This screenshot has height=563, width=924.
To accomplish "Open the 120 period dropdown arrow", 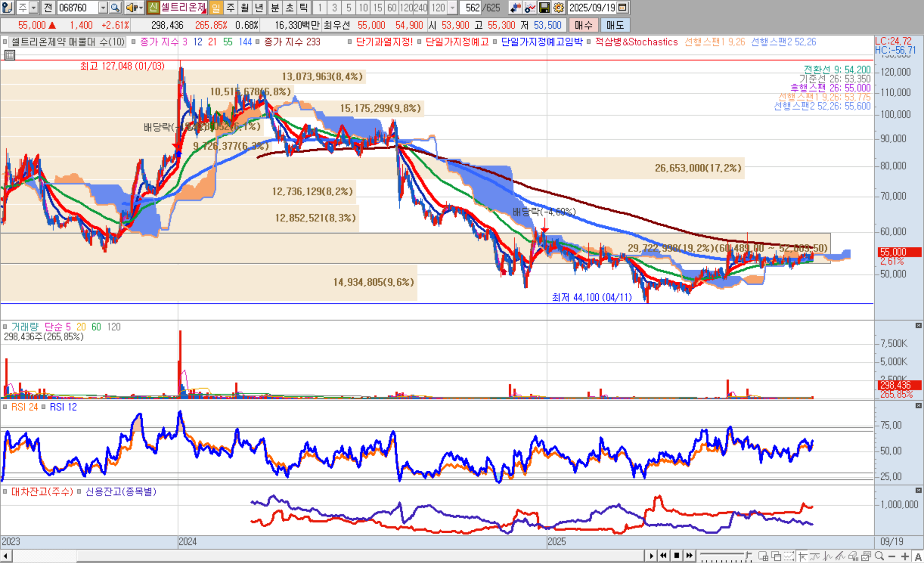I will click(452, 8).
